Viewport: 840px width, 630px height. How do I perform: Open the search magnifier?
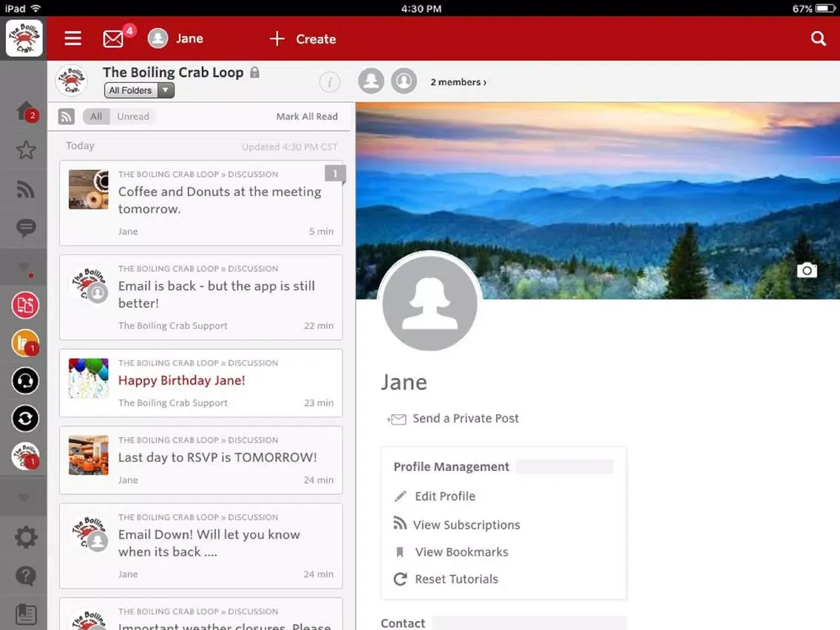[818, 38]
